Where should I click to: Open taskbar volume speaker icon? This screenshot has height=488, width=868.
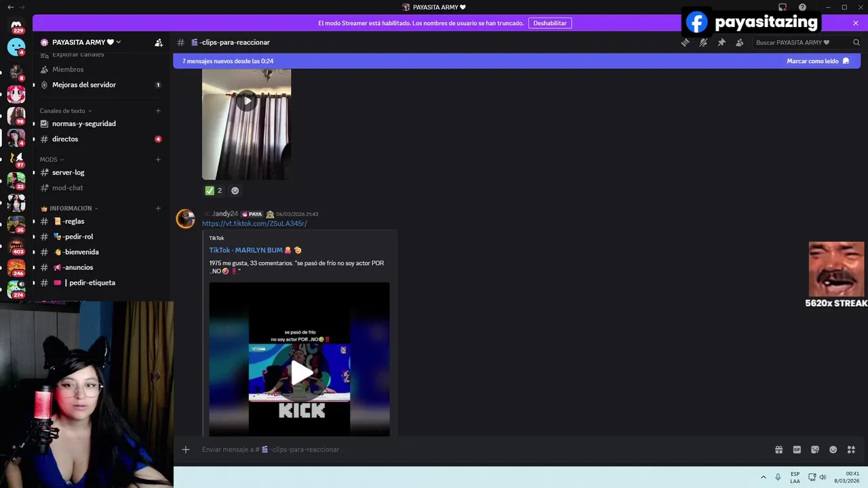point(823,477)
